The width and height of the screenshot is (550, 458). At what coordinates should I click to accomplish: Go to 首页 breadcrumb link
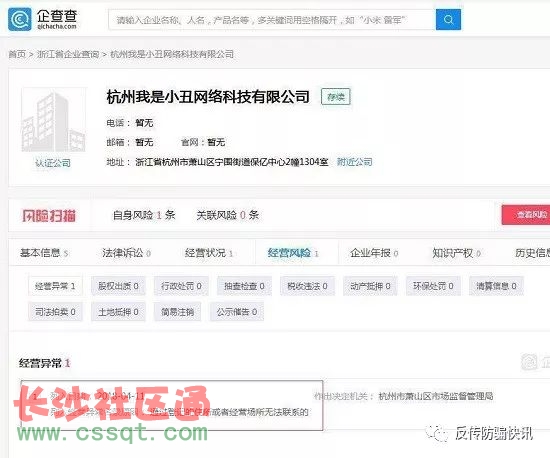17,54
